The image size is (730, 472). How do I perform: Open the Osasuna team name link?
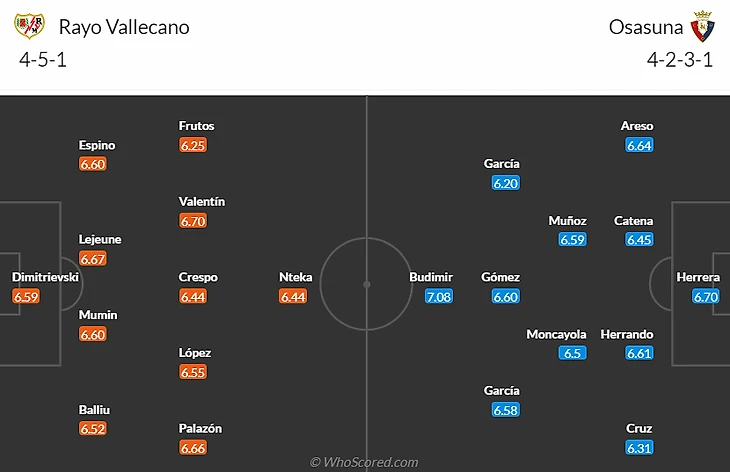[645, 27]
